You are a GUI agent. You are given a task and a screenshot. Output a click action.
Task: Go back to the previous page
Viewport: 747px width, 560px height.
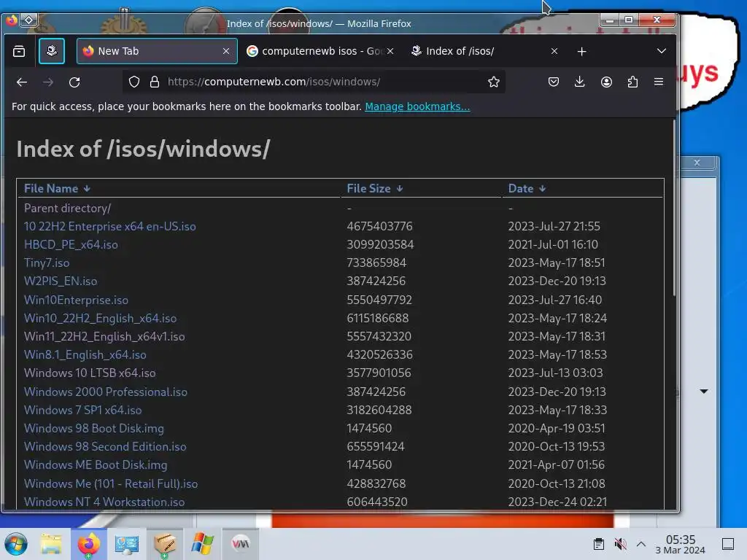(21, 82)
